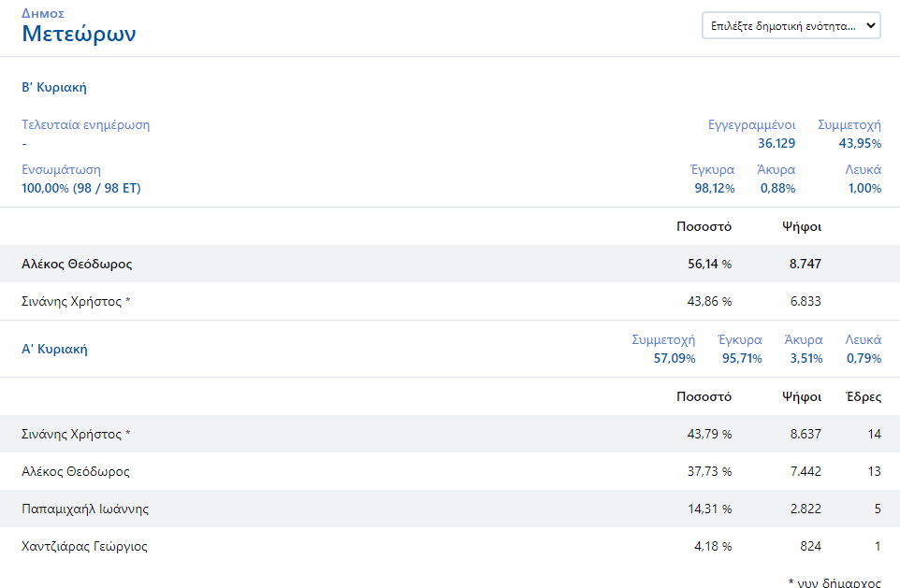Image resolution: width=900 pixels, height=588 pixels.
Task: Click the second-round turnout value 43,95%
Action: click(x=860, y=143)
